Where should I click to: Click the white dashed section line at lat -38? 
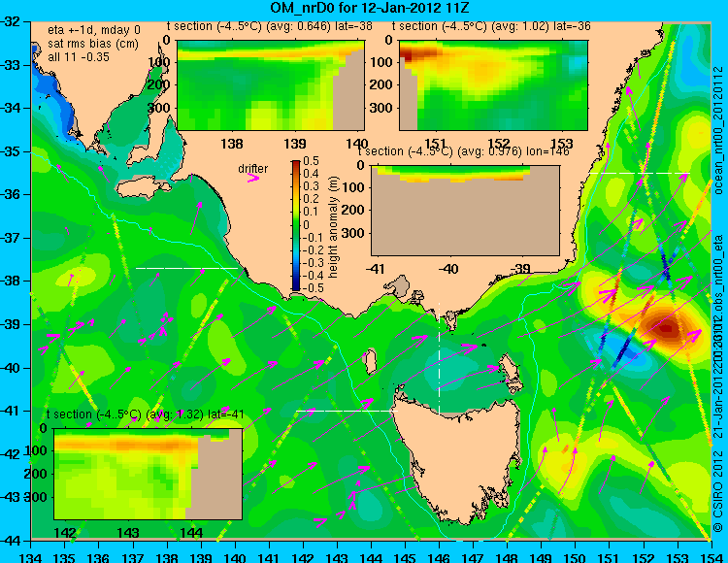(x=186, y=268)
